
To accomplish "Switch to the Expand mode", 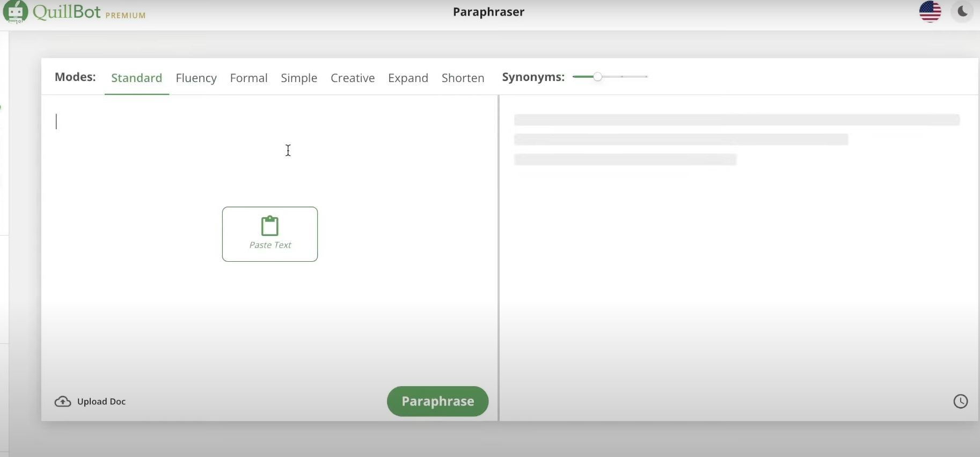I will point(408,78).
